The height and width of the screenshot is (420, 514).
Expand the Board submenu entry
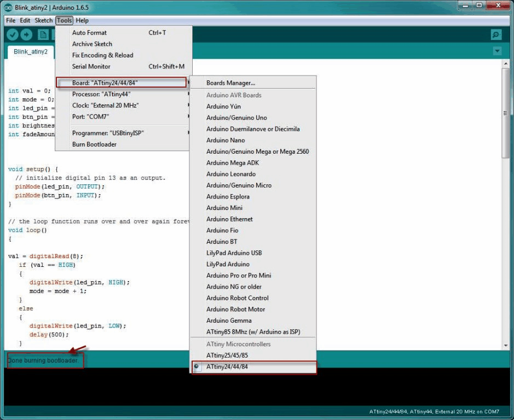[122, 83]
